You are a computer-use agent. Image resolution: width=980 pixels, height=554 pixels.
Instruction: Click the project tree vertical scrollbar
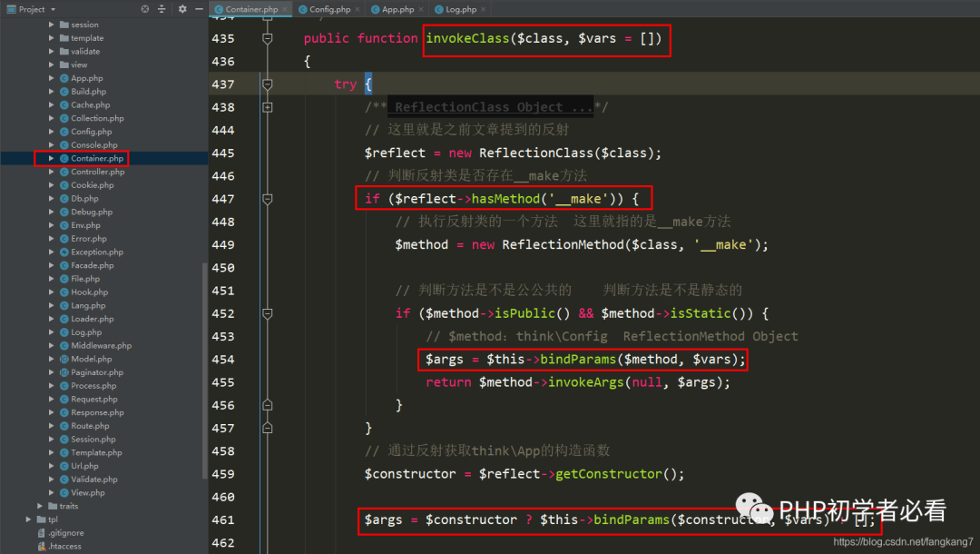[204, 372]
